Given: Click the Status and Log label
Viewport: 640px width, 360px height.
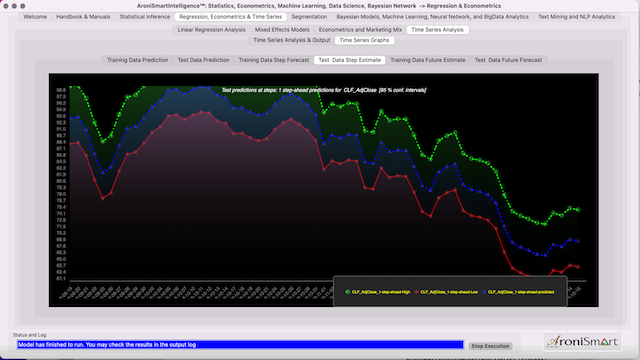Looking at the screenshot, I should pos(29,335).
